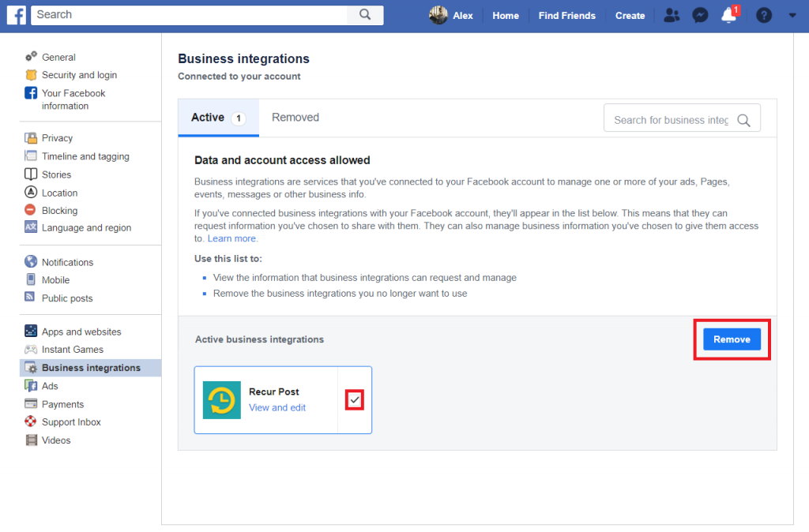Open the Friend requests icon
Screen dimensions: 809x532
pos(672,16)
